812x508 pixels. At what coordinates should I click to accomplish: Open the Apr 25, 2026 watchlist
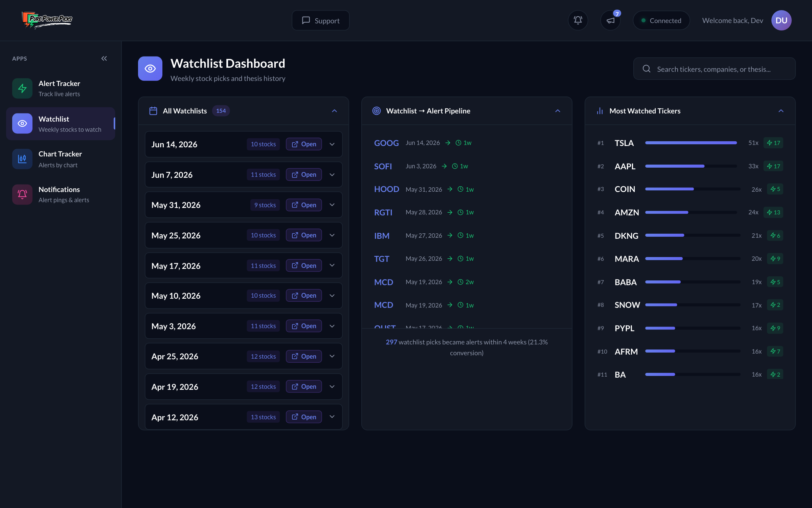[x=304, y=357]
